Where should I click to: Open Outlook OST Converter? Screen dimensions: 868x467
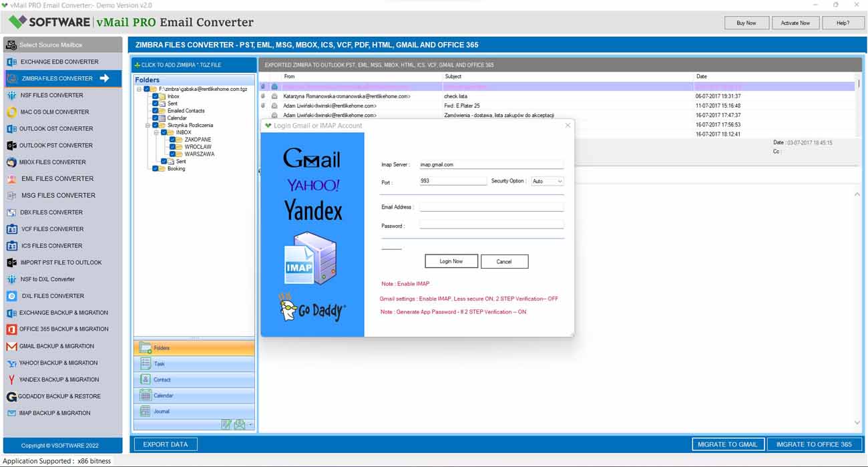click(63, 128)
